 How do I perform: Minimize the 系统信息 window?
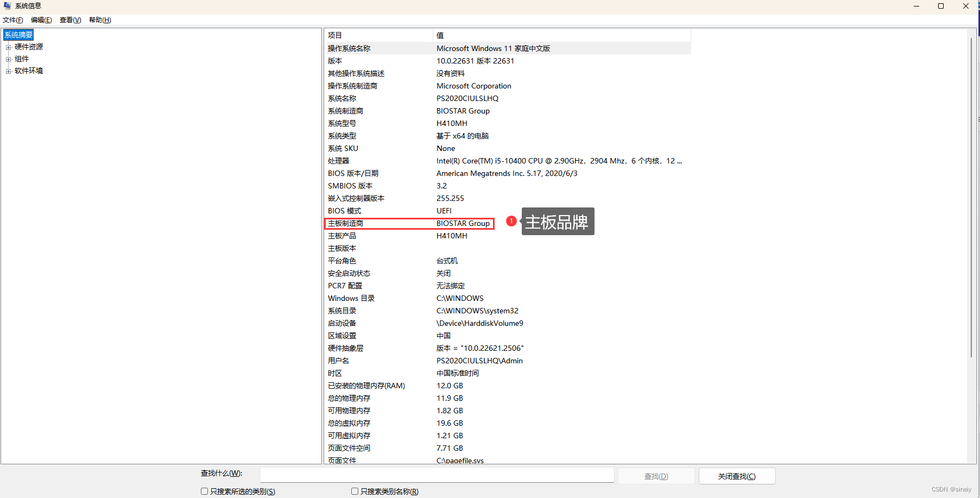916,7
